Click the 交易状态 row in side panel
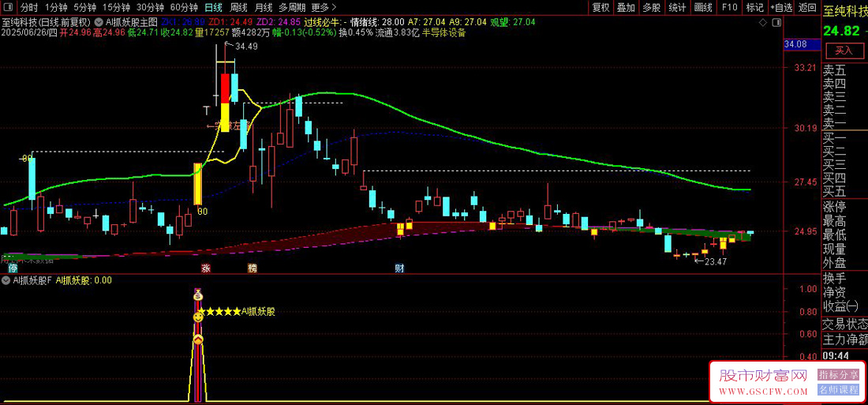868x405 pixels. (845, 324)
